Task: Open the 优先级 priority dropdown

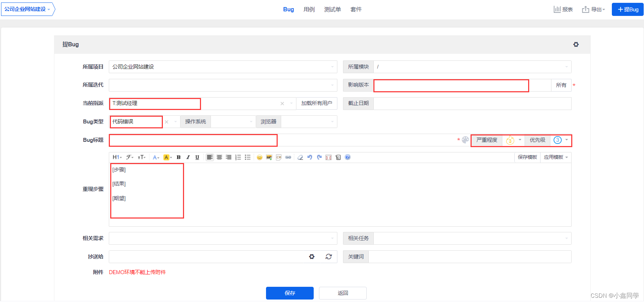Action: point(561,140)
